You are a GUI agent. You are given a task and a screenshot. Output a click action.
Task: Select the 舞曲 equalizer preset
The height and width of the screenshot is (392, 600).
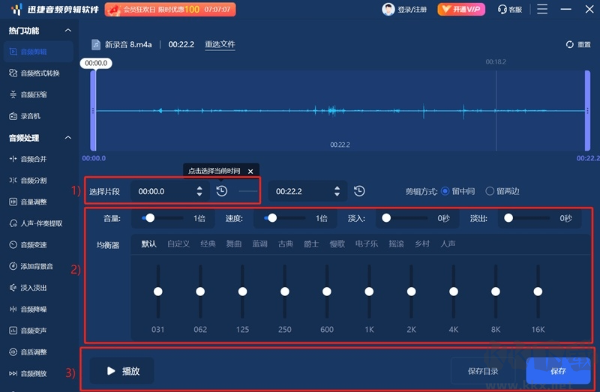[234, 244]
